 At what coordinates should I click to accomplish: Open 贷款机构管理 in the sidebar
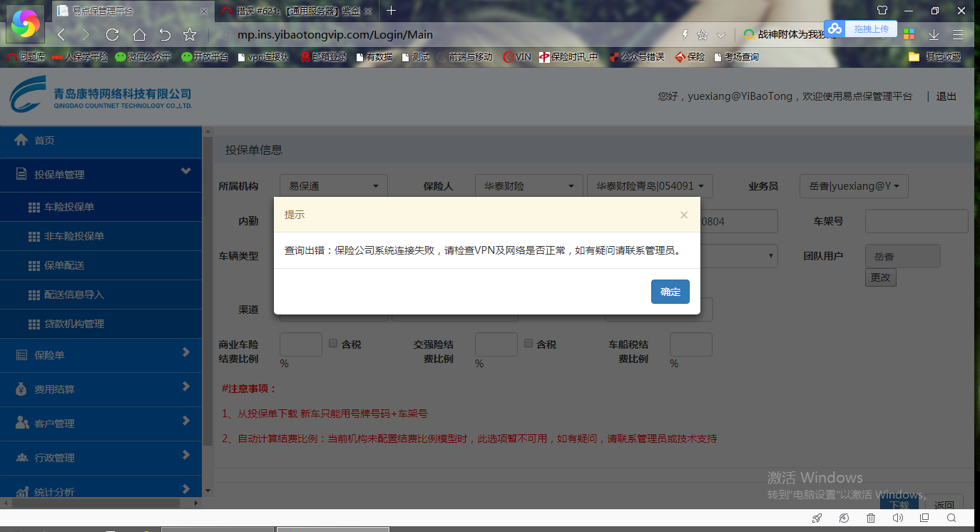(101, 324)
